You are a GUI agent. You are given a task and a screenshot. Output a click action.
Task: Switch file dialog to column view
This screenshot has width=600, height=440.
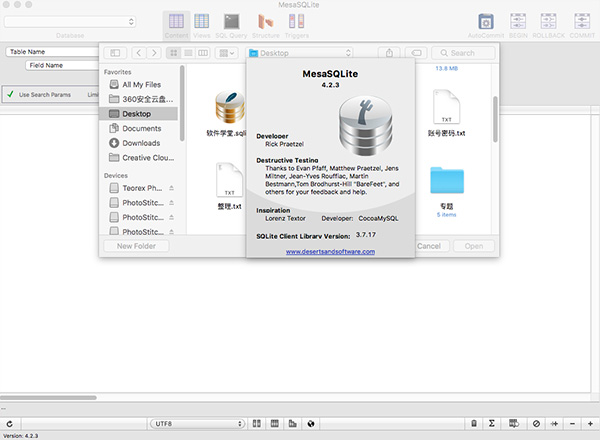[203, 53]
